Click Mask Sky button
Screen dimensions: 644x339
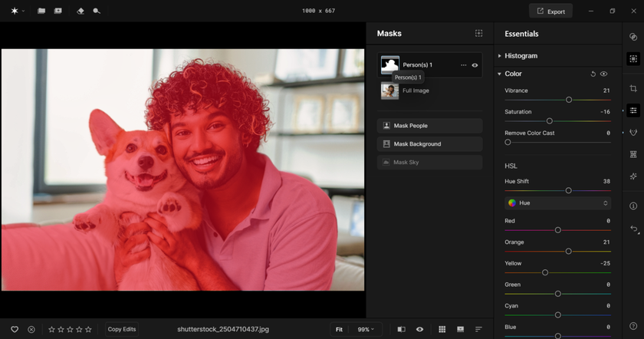click(429, 163)
